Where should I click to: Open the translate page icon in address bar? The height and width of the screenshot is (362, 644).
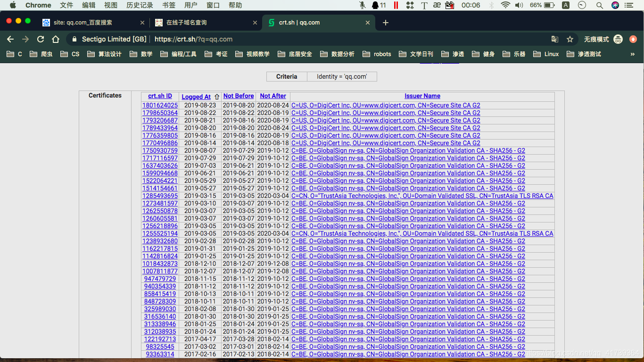coord(555,39)
